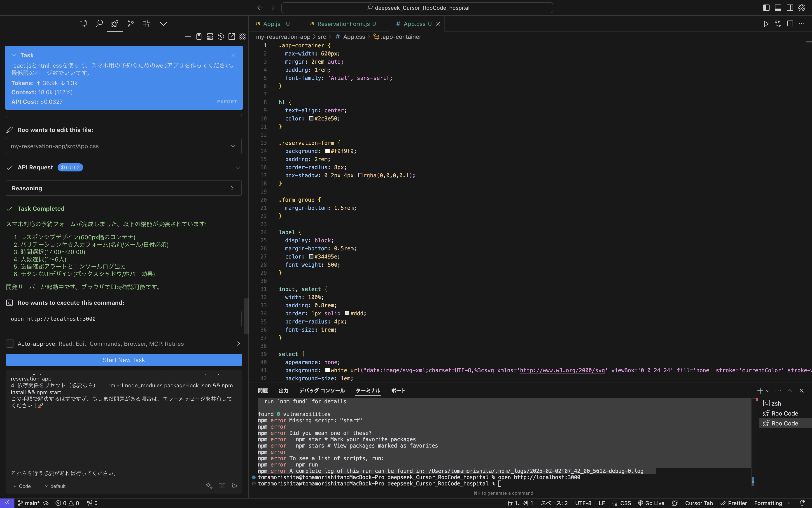812x508 pixels.
Task: Click the enhance prompt sparkle icon
Action: (209, 485)
